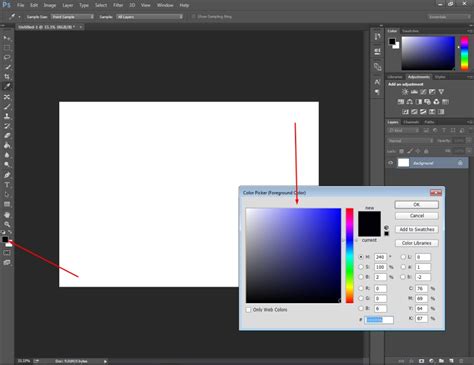
Task: Open the Image menu
Action: pos(50,5)
